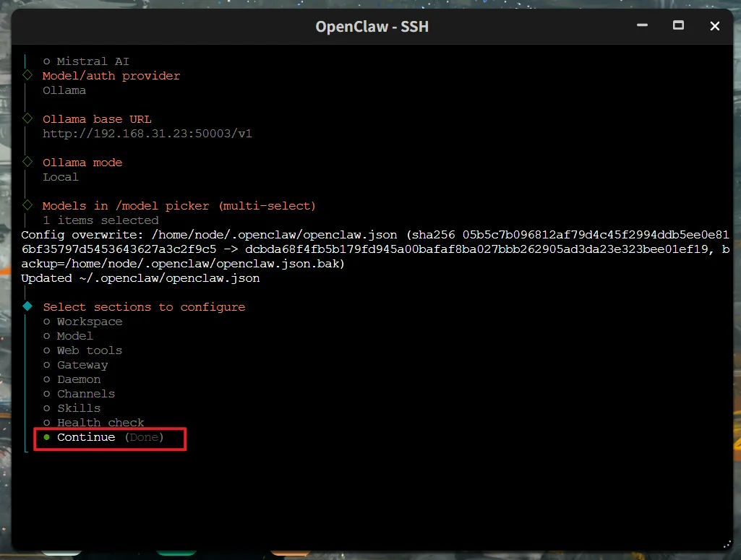Click the Ollama provider value
Image resolution: width=741 pixels, height=560 pixels.
pos(64,90)
